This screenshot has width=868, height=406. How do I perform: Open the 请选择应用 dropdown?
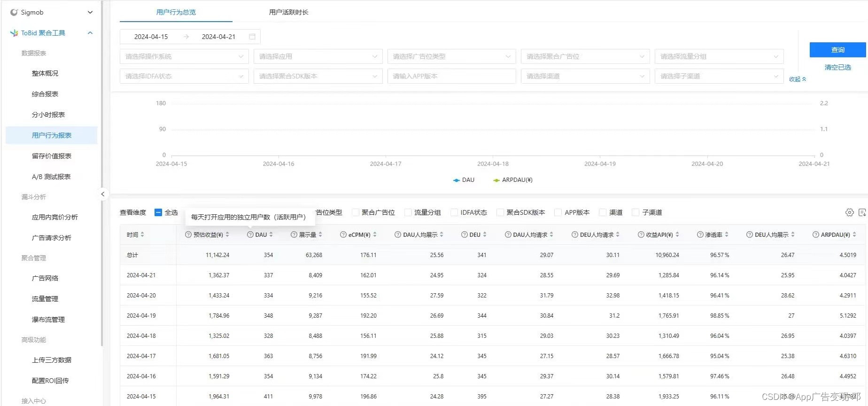318,56
